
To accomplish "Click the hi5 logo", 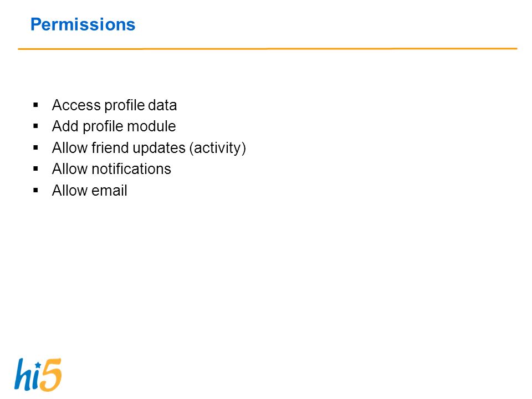I will pyautogui.click(x=38, y=375).
